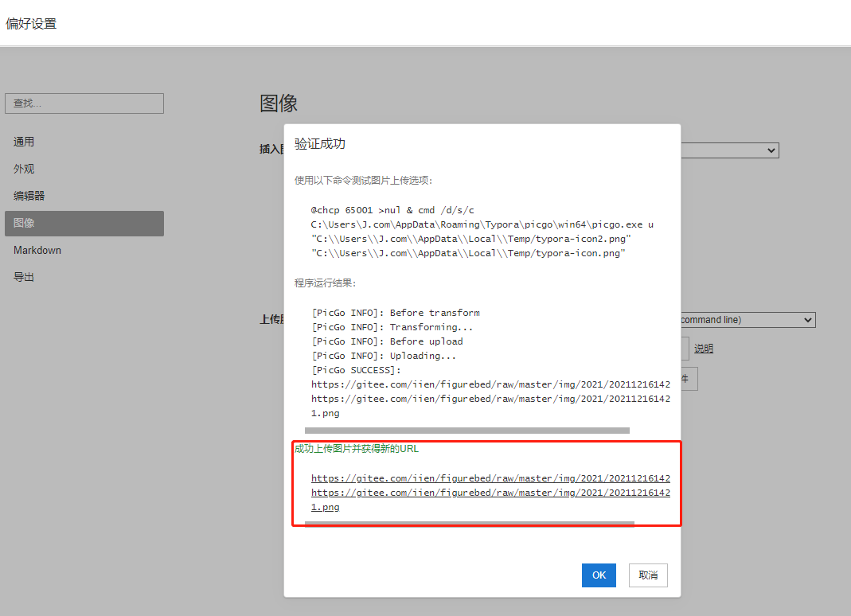Confirm the dialog with the OK button
Image resolution: width=851 pixels, height=616 pixels.
599,575
